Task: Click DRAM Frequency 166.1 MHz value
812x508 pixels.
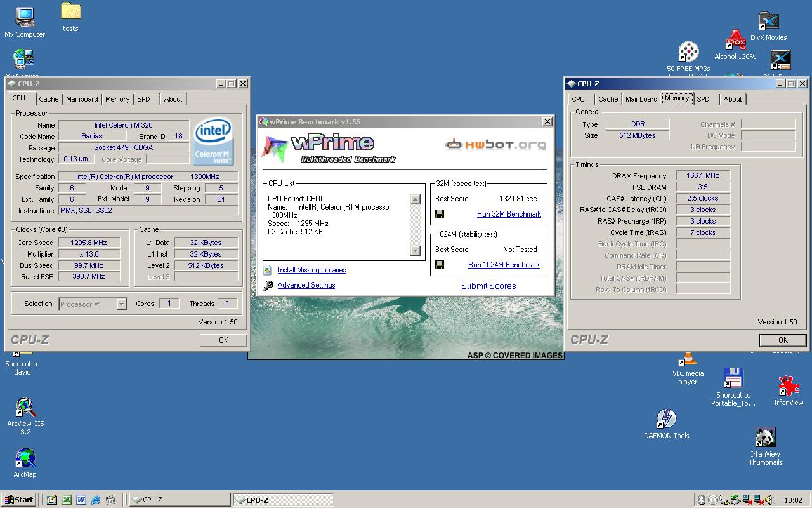Action: 703,176
